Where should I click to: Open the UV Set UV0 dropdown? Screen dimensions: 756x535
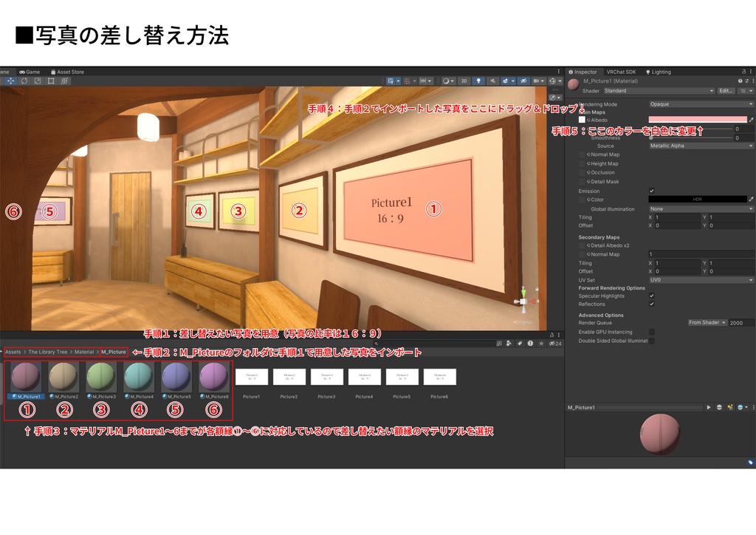click(x=701, y=280)
